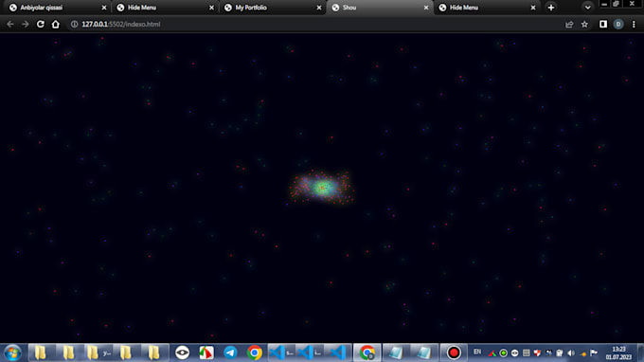Open the profile avatar D menu
The image size is (644, 362).
(618, 25)
